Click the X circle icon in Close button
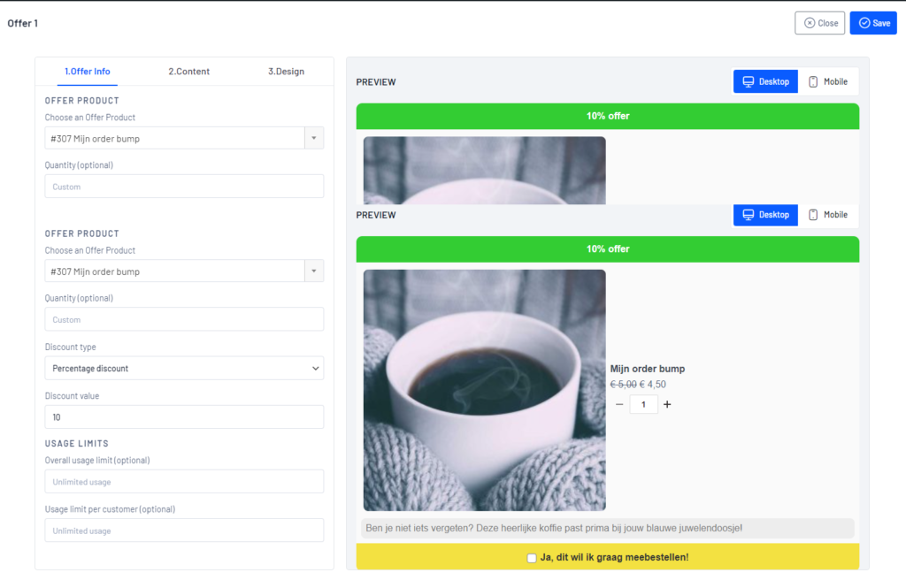This screenshot has height=588, width=906. click(x=810, y=23)
